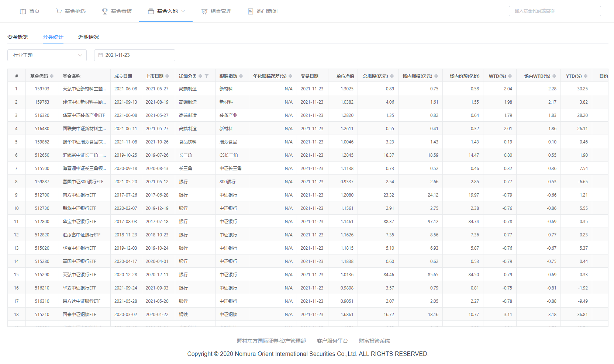Open the 财富投管系统 footer link
This screenshot has height=364, width=614.
(x=375, y=341)
